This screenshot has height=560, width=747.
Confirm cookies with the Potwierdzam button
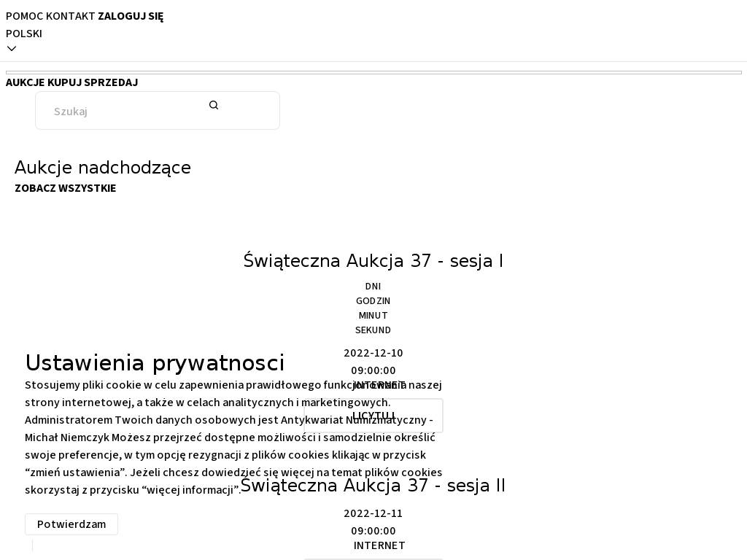point(71,524)
